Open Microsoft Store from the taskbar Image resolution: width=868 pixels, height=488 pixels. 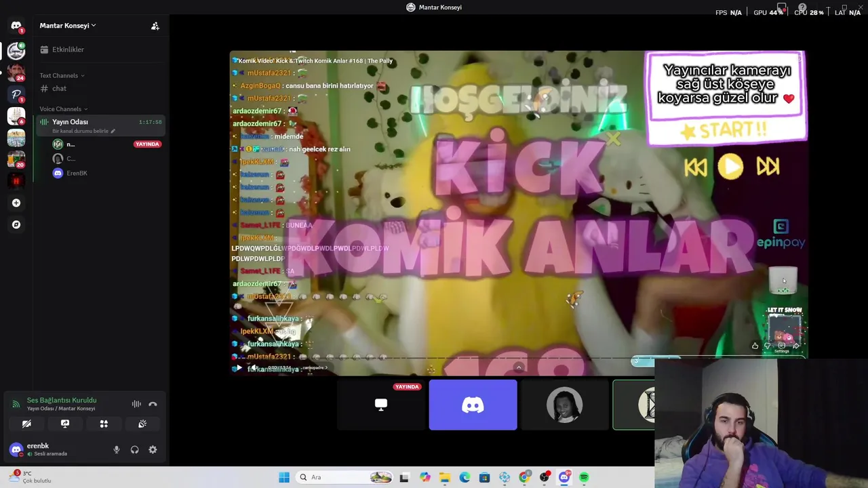484,477
